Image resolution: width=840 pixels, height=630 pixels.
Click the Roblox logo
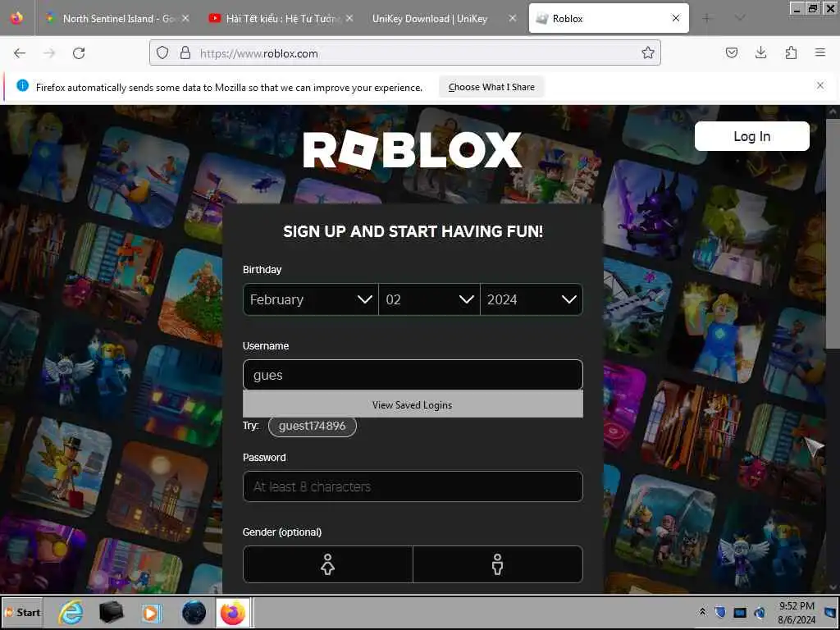point(412,150)
